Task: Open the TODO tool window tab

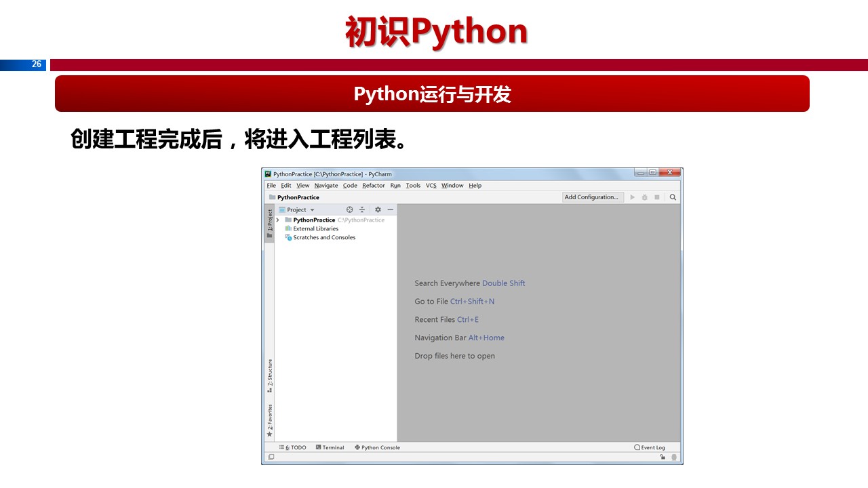Action: 293,447
